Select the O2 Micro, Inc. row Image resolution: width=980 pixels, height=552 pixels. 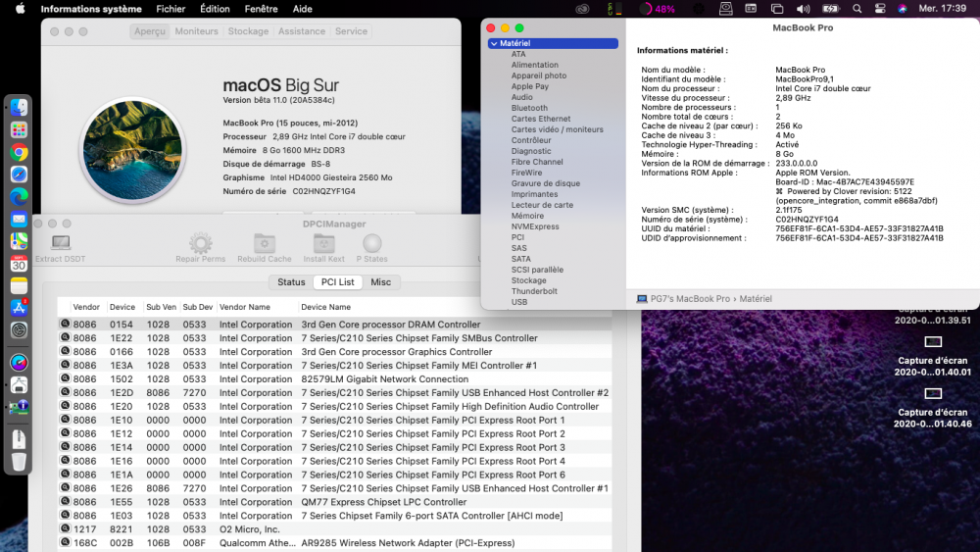tap(334, 528)
